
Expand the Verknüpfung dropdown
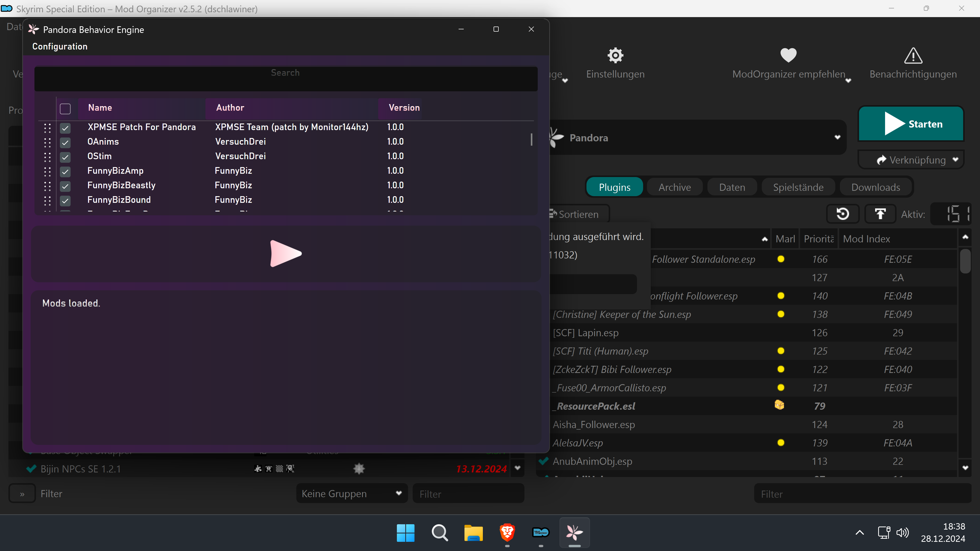[x=955, y=160]
